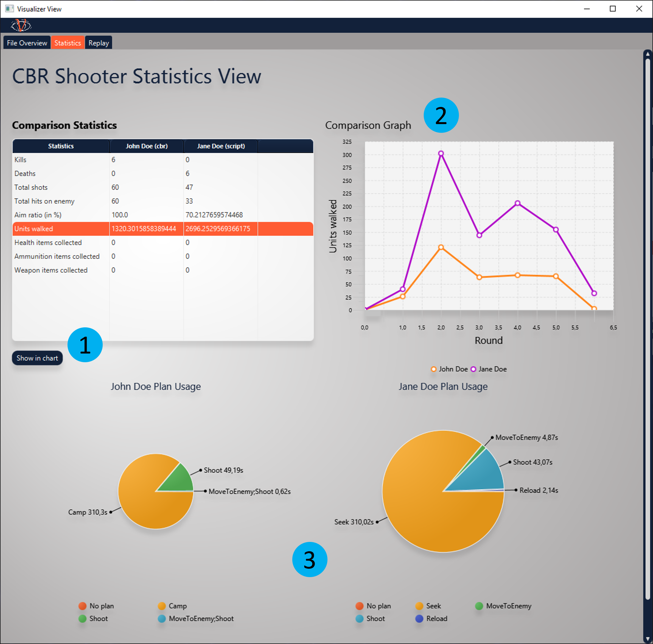This screenshot has height=644, width=653.
Task: Click the 70.2127659574468 aim ratio value
Action: (x=214, y=215)
